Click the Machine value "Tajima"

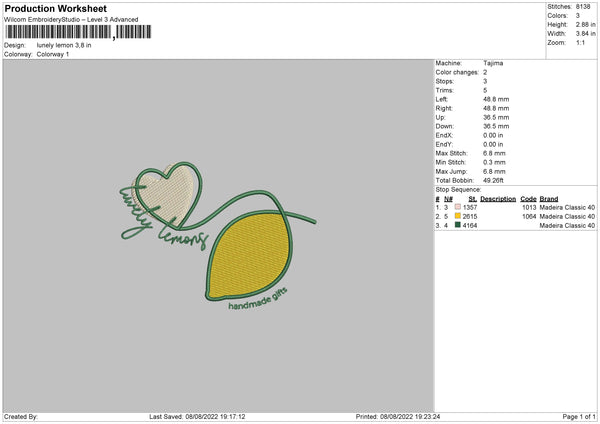[493, 63]
